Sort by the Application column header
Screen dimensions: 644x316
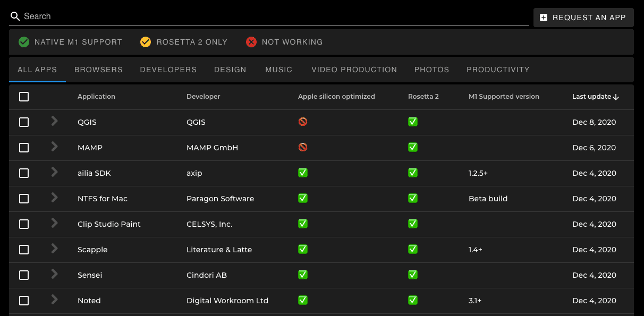point(96,97)
